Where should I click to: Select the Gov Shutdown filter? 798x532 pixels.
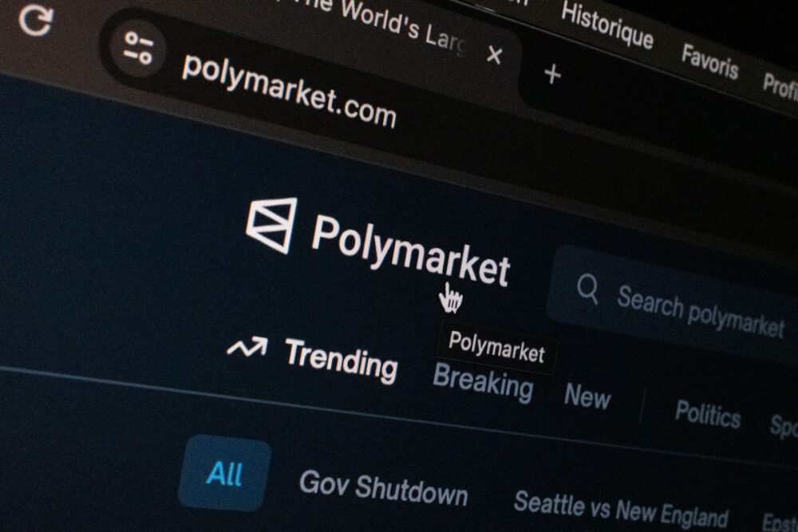pyautogui.click(x=383, y=488)
